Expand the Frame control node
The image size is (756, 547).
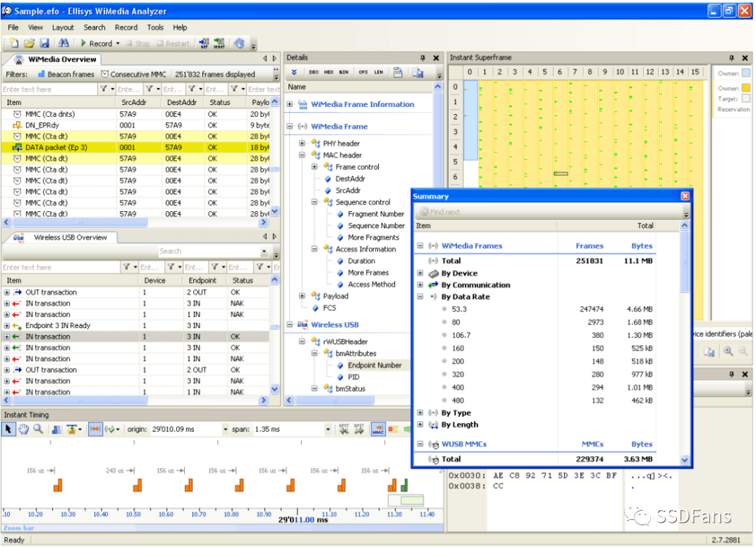[x=314, y=166]
